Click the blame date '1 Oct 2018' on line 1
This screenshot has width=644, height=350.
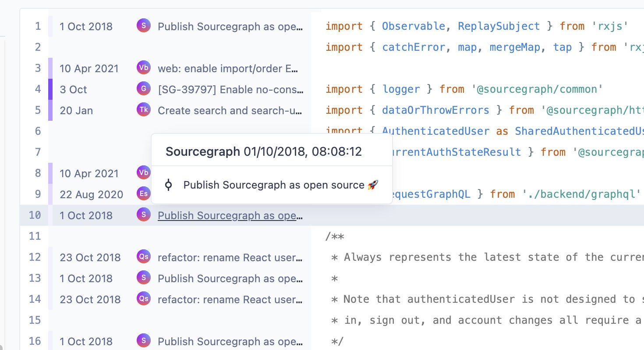click(86, 27)
